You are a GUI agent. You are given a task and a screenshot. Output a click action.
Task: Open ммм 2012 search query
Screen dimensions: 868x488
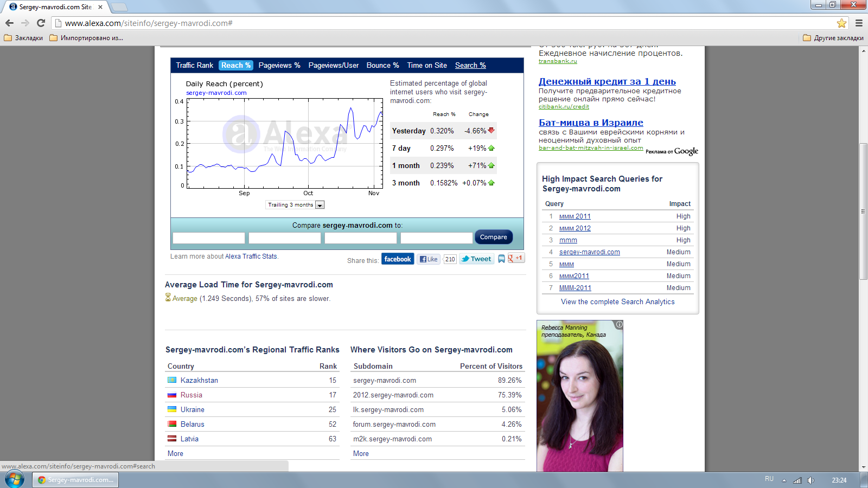[575, 228]
